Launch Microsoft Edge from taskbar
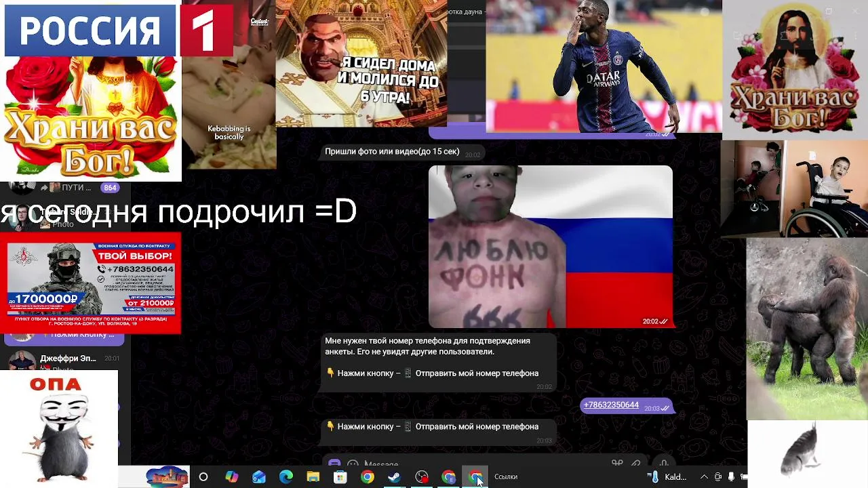The image size is (868, 488). pos(285,477)
